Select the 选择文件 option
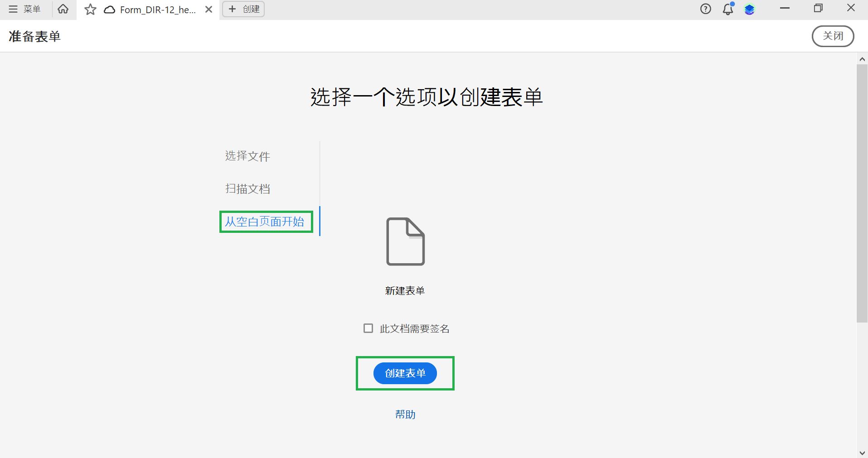Screen dimensions: 868x458 pos(247,156)
